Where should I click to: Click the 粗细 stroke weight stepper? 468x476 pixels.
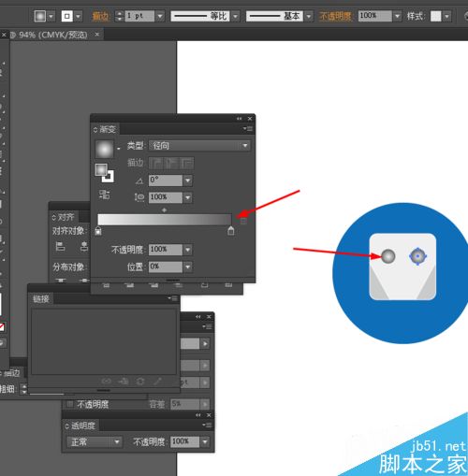24,389
